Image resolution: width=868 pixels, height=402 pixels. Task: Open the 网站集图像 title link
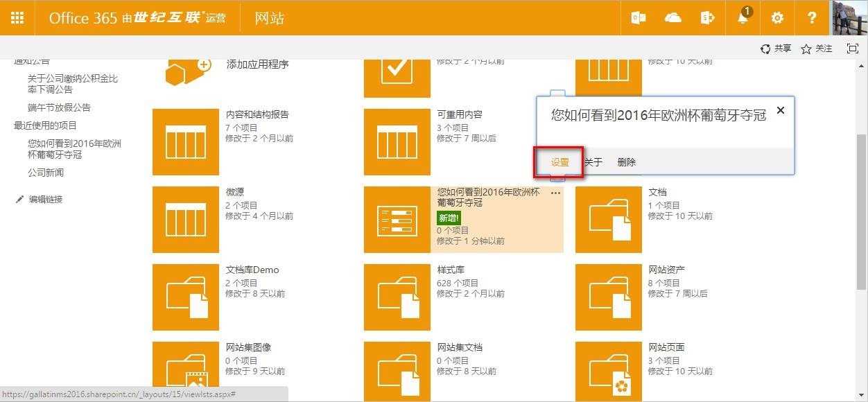coord(248,347)
